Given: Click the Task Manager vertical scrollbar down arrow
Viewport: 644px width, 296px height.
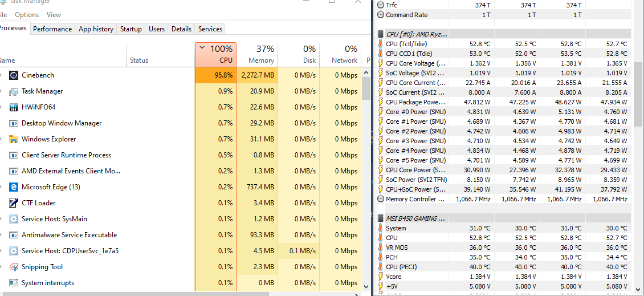Looking at the screenshot, I should [366, 286].
